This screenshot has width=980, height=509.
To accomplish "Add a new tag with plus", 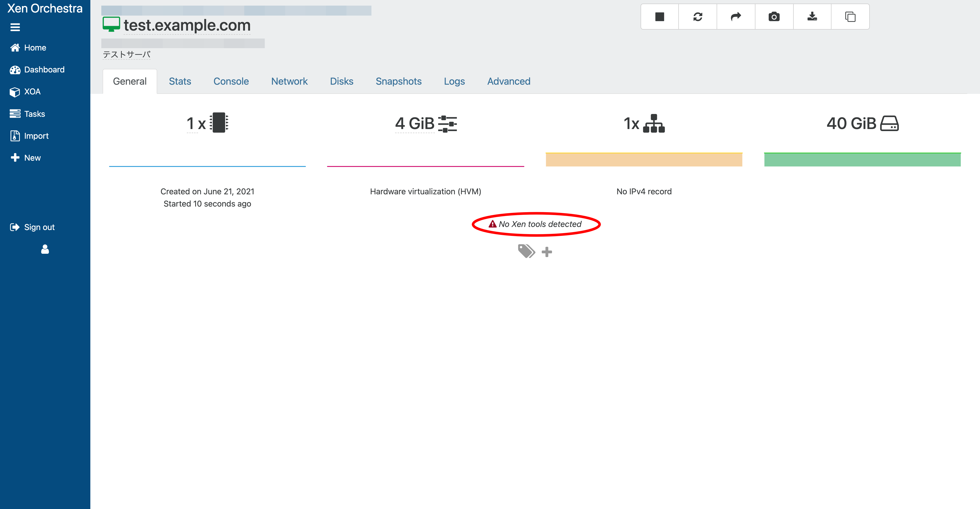I will pos(547,252).
